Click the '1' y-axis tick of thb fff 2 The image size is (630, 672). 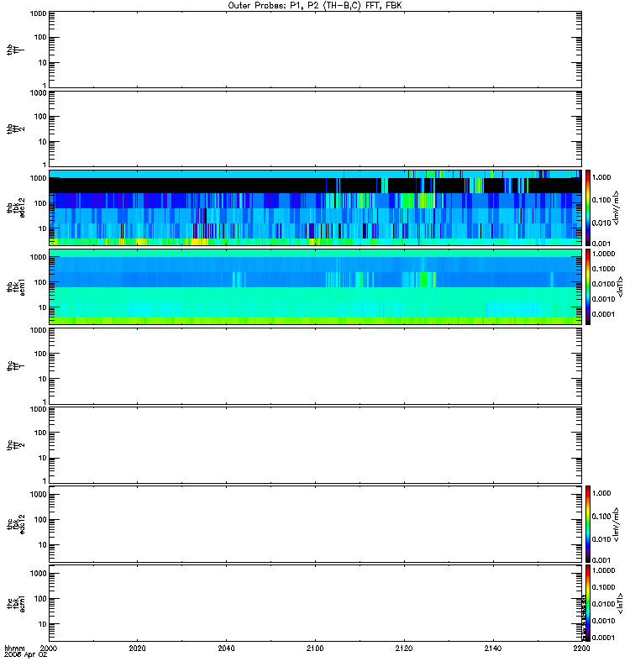[x=45, y=165]
